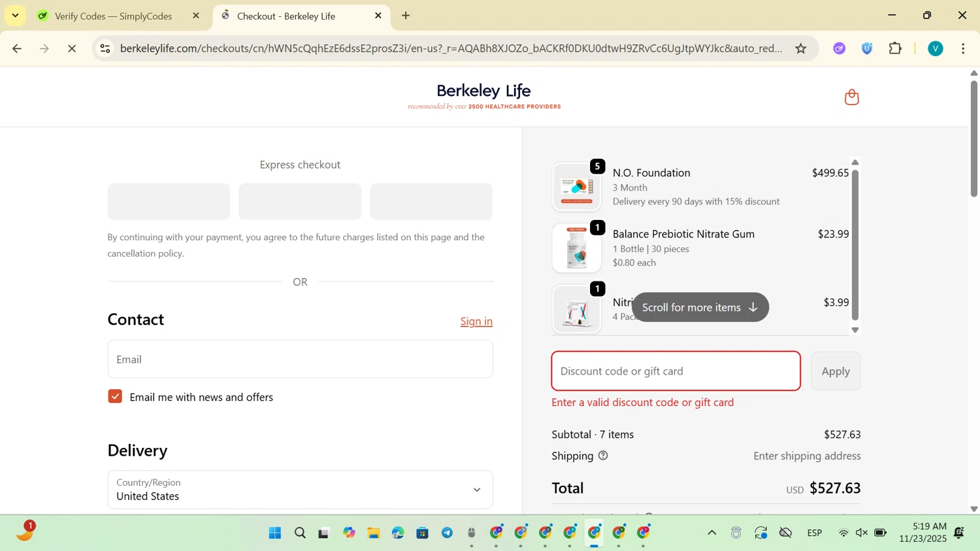Click the battery tray icon
This screenshot has width=980, height=551.
[x=881, y=533]
